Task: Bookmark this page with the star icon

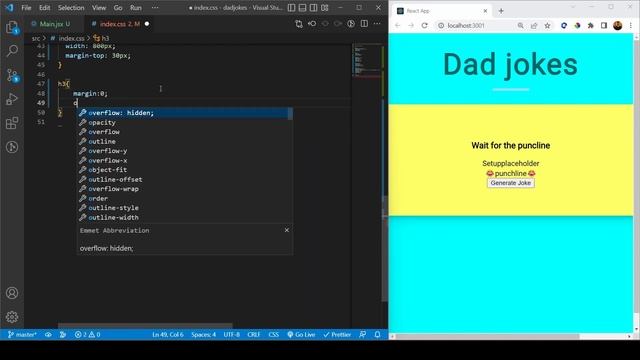Action: click(547, 25)
